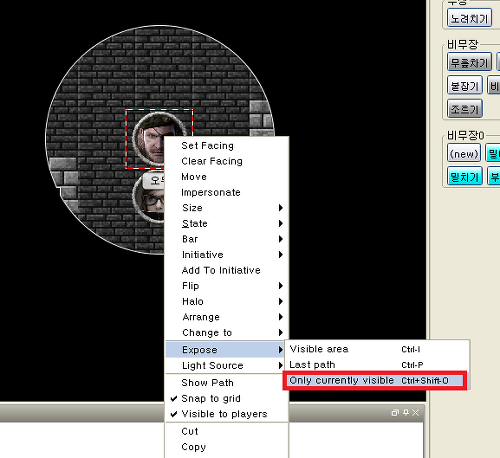500x458 pixels.
Task: Toggle Snap to grid in context menu
Action: tap(227, 398)
